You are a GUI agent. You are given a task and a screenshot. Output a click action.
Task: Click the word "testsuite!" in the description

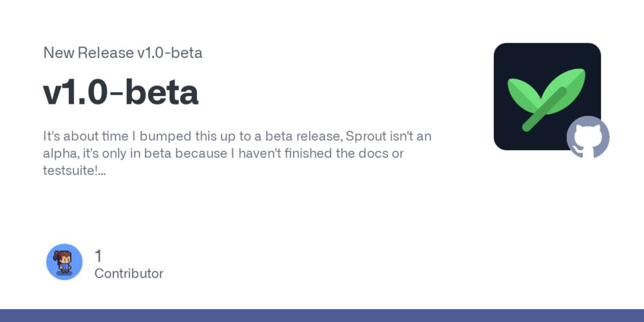pyautogui.click(x=70, y=171)
